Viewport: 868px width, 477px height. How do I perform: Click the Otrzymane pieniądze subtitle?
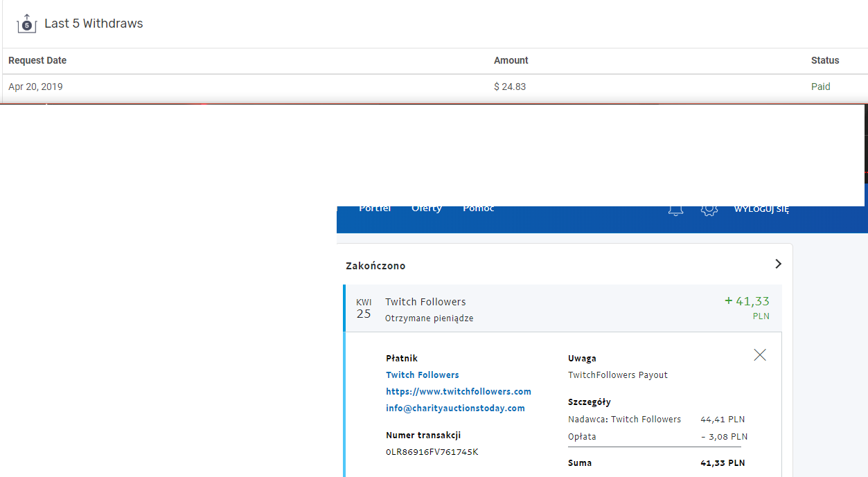coord(429,318)
